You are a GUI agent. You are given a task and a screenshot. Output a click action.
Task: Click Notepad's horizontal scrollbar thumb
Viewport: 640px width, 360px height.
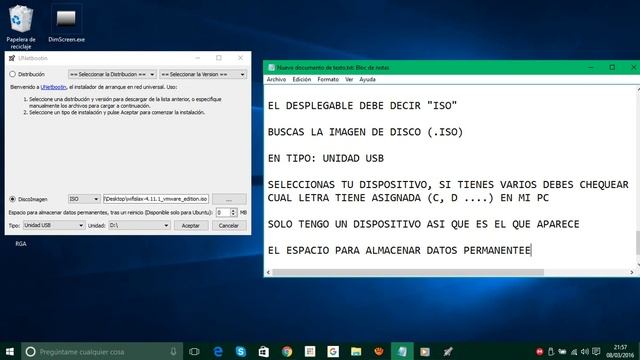[408, 272]
